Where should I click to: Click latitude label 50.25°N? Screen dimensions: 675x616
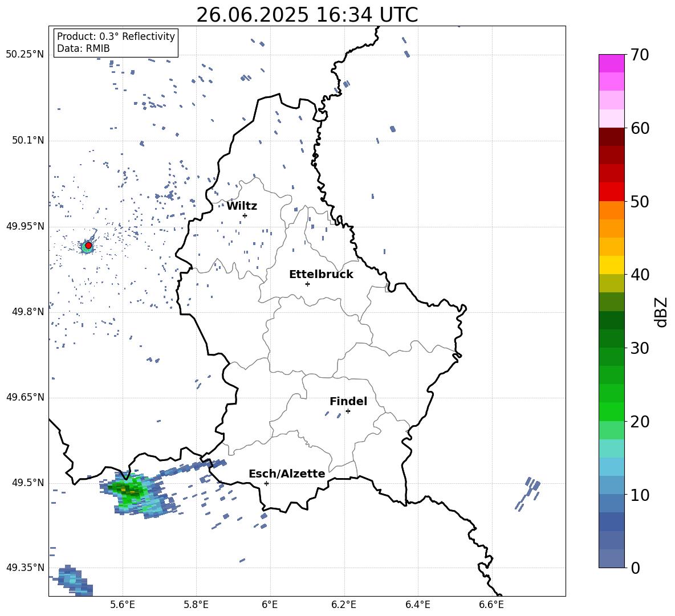[25, 55]
